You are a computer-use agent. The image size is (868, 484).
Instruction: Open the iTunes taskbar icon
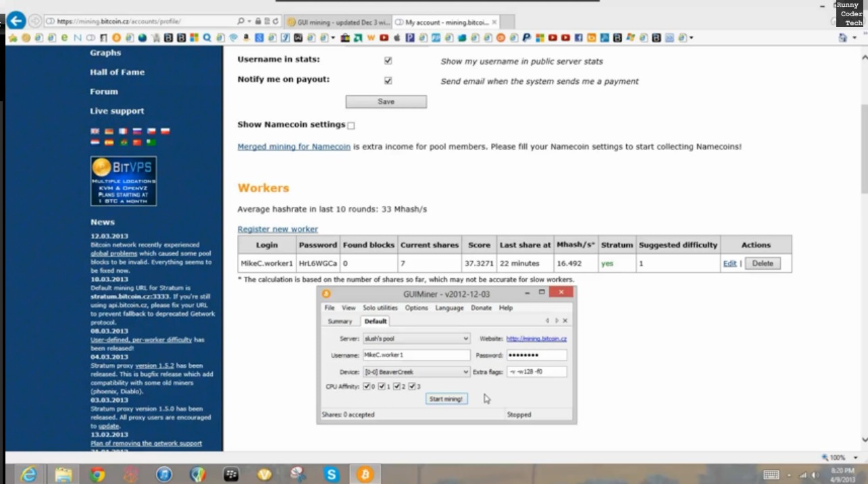click(164, 475)
